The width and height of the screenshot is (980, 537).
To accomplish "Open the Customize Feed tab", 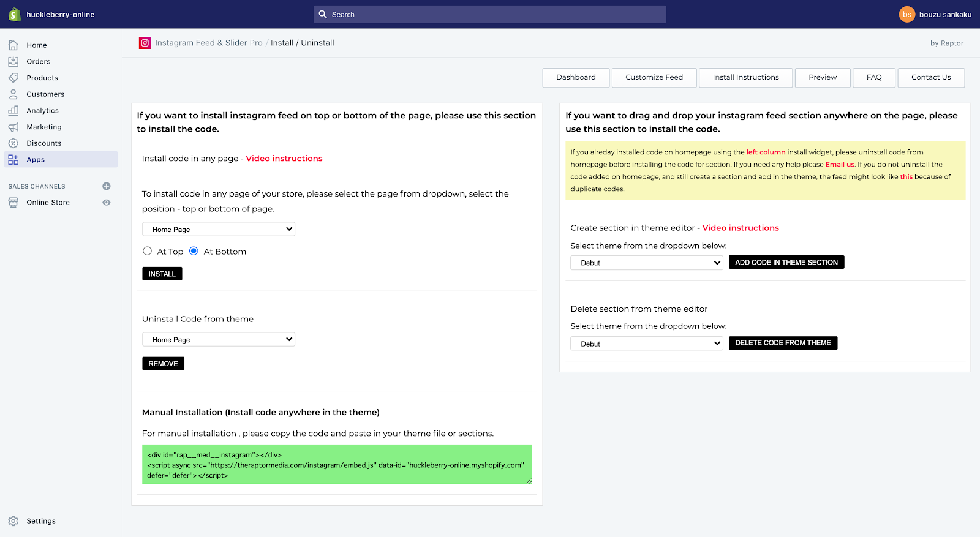I will tap(654, 78).
